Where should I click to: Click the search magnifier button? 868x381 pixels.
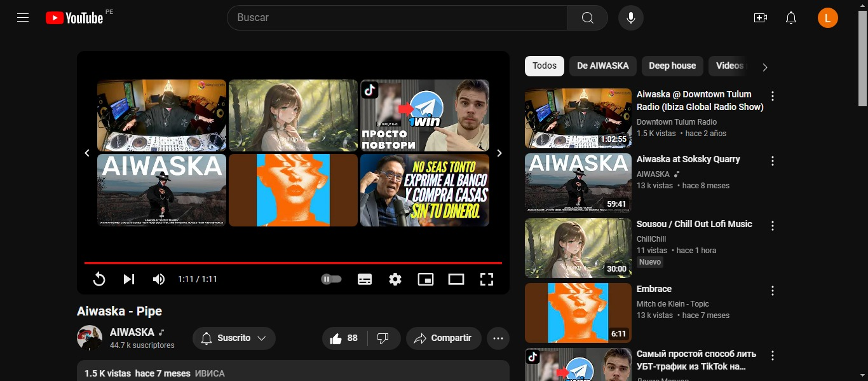[588, 18]
